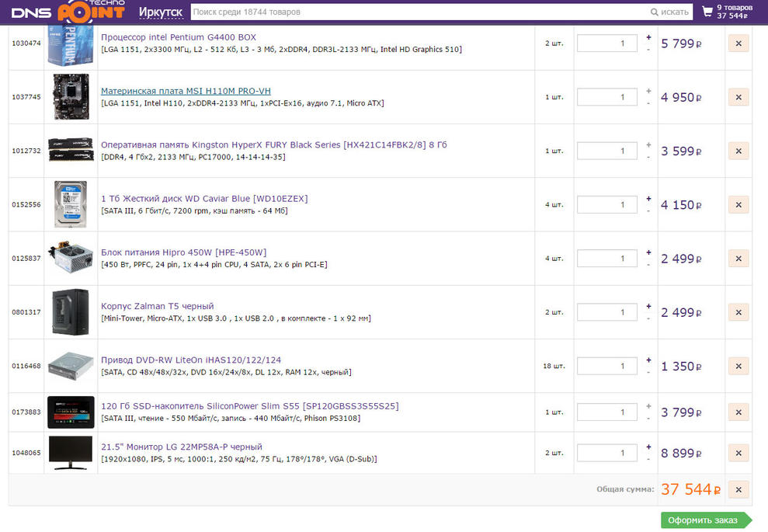
Task: Edit quantity field for MSI motherboard
Action: 606,97
